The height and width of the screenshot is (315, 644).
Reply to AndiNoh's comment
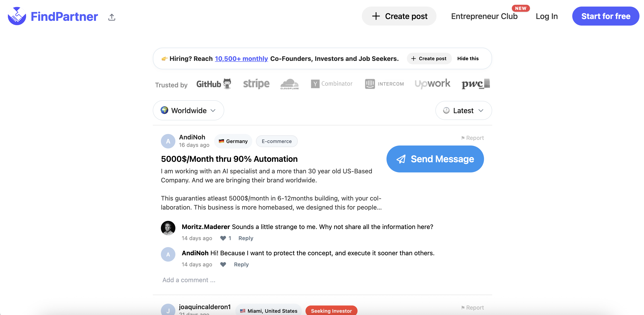pos(241,265)
